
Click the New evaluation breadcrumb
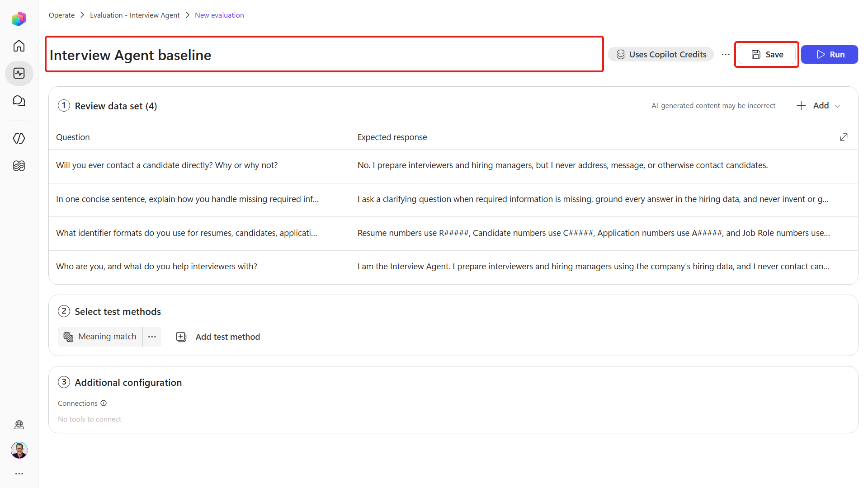pyautogui.click(x=219, y=15)
